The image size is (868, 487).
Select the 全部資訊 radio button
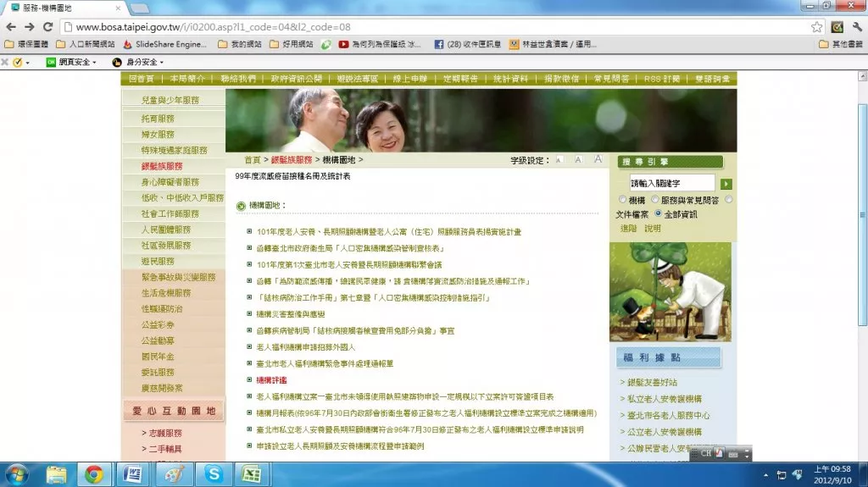[x=658, y=213]
